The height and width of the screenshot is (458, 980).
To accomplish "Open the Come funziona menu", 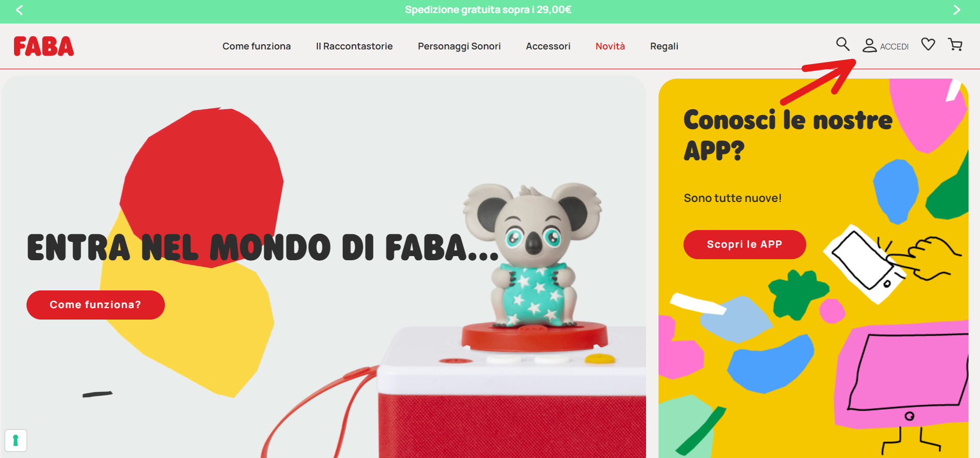I will pyautogui.click(x=256, y=46).
